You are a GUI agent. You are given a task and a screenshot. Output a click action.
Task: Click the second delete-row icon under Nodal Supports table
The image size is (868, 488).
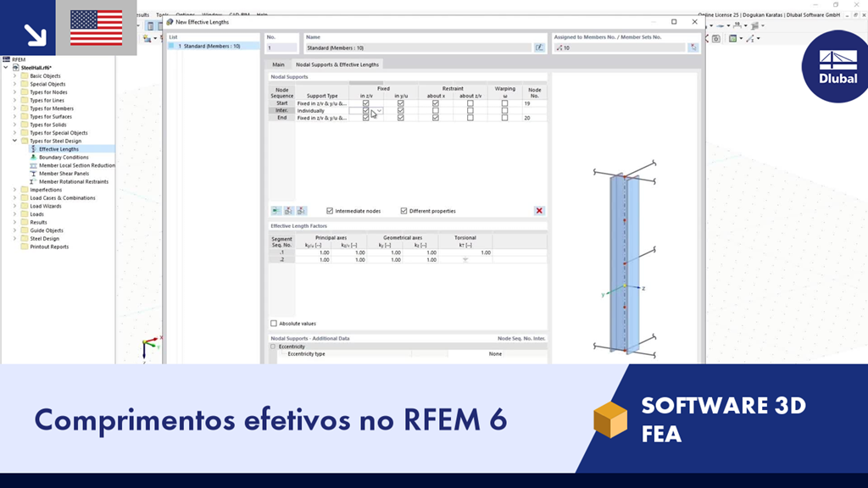(x=288, y=211)
